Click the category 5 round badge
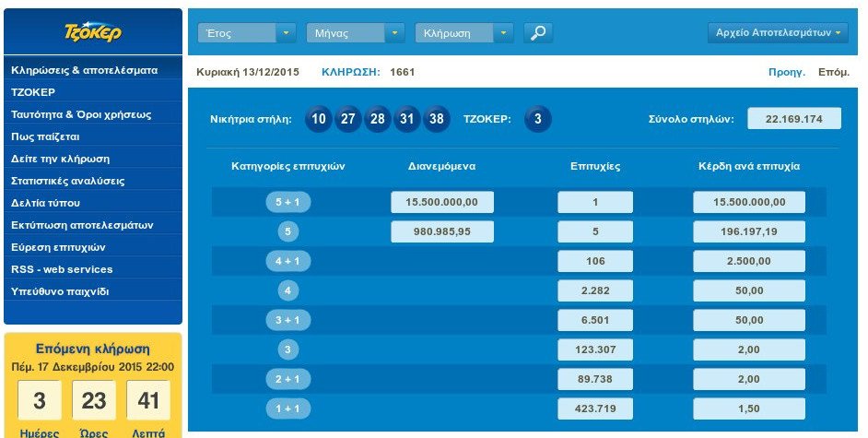868x438 pixels. (287, 231)
